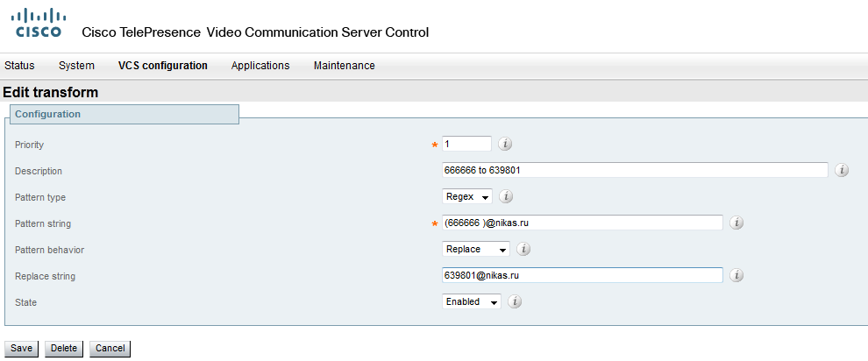
Task: Click the Cisco logo
Action: pyautogui.click(x=41, y=24)
